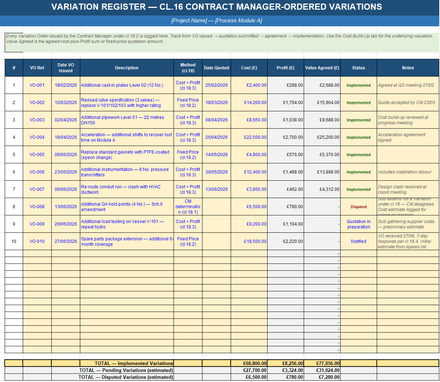This screenshot has height=382, width=440.
Task: Select cell VO-009
Action: point(37,224)
